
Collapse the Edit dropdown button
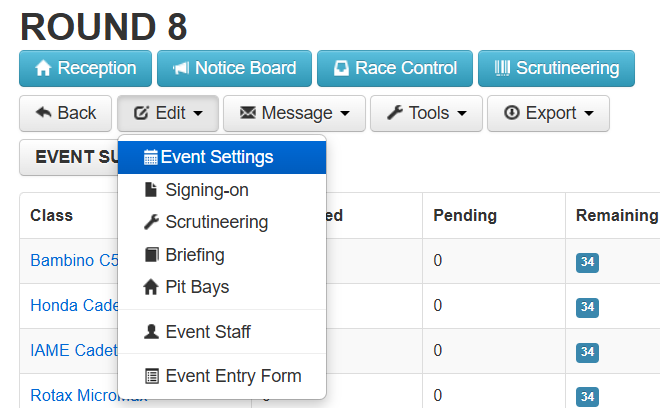point(168,113)
